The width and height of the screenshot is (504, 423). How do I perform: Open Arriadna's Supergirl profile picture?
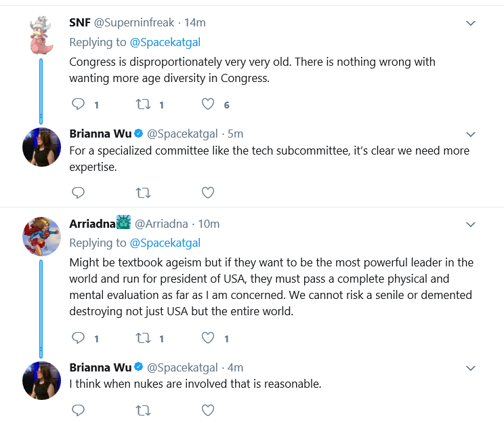(x=41, y=236)
